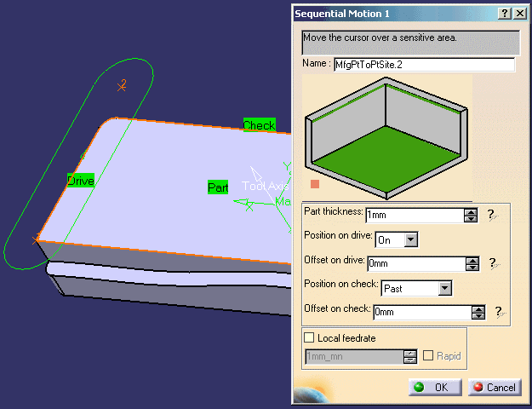The image size is (532, 409).
Task: Close the Sequential Motion dialog
Action: [518, 14]
